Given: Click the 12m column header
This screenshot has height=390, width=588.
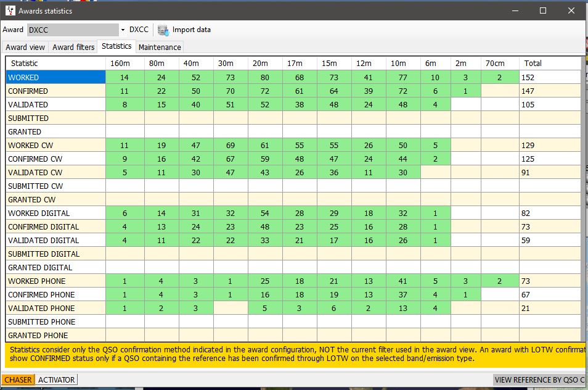Looking at the screenshot, I should click(369, 64).
